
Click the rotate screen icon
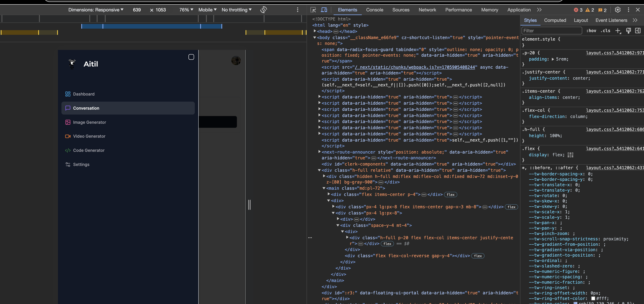point(264,10)
